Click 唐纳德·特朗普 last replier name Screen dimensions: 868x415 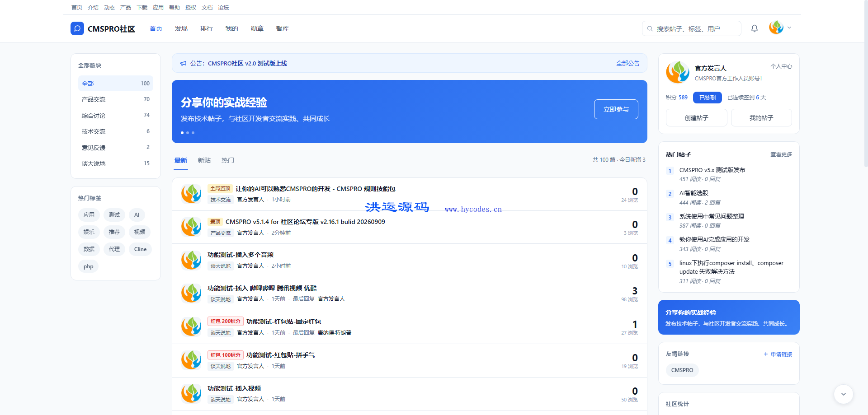pos(335,333)
